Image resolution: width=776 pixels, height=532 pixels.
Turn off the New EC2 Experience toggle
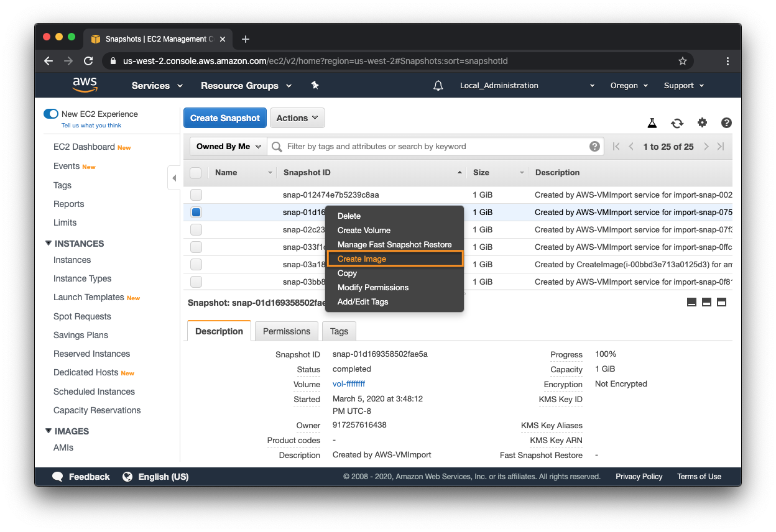tap(51, 114)
